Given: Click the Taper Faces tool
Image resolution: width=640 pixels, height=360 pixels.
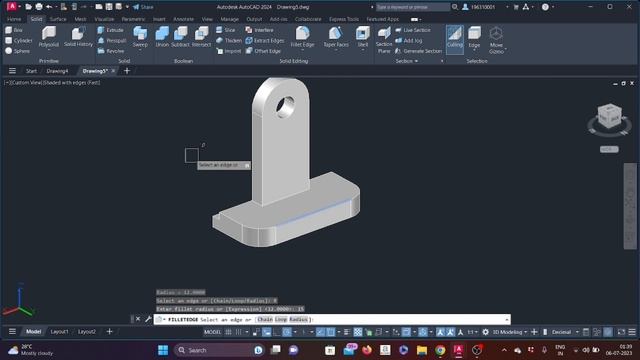Looking at the screenshot, I should (x=336, y=37).
